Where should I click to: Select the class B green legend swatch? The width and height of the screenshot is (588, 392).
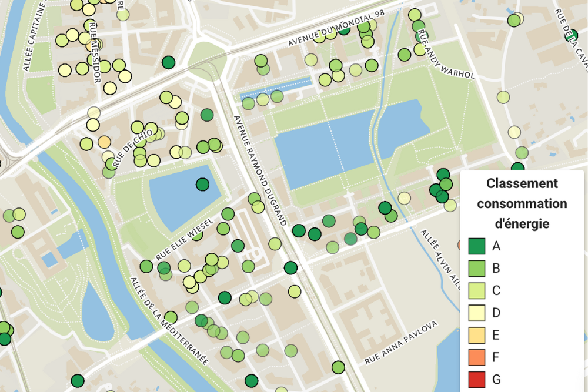(x=477, y=269)
